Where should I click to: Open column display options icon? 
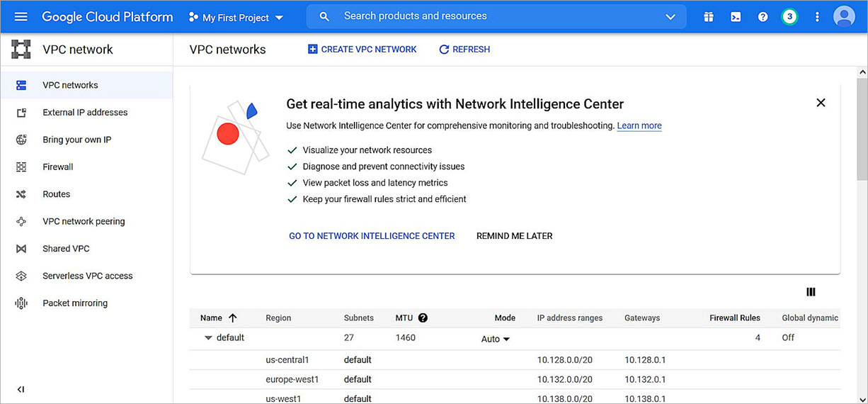point(811,292)
